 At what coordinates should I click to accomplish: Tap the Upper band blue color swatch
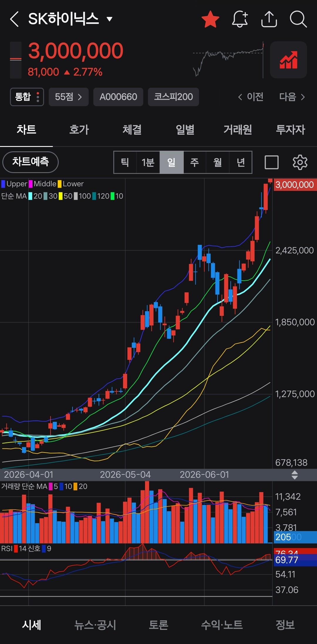pyautogui.click(x=3, y=184)
